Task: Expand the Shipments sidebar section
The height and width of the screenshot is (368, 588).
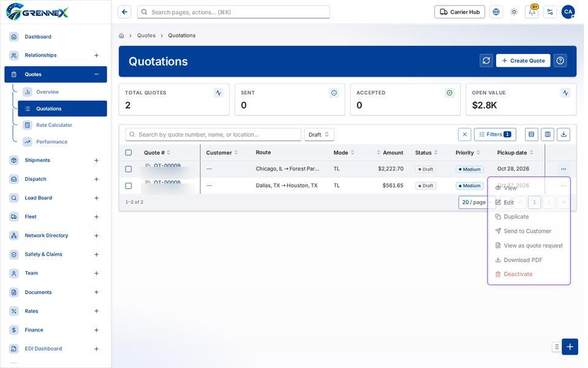Action: click(96, 160)
